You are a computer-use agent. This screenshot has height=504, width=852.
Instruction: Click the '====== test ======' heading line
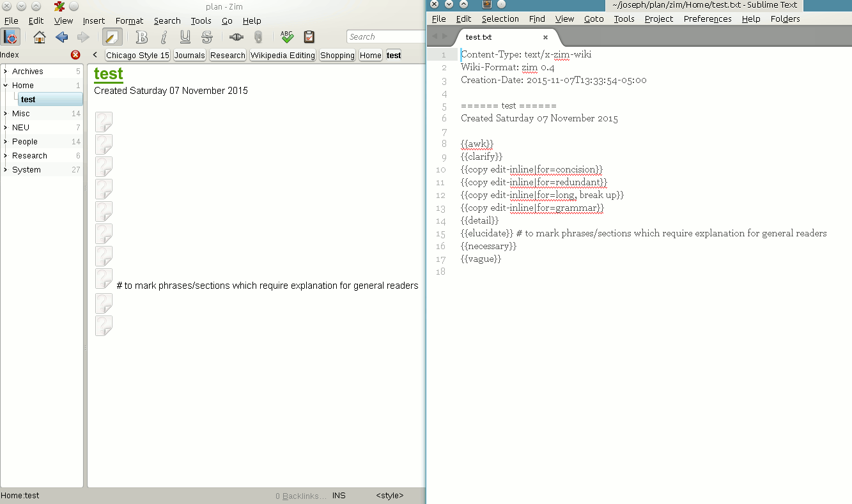509,105
